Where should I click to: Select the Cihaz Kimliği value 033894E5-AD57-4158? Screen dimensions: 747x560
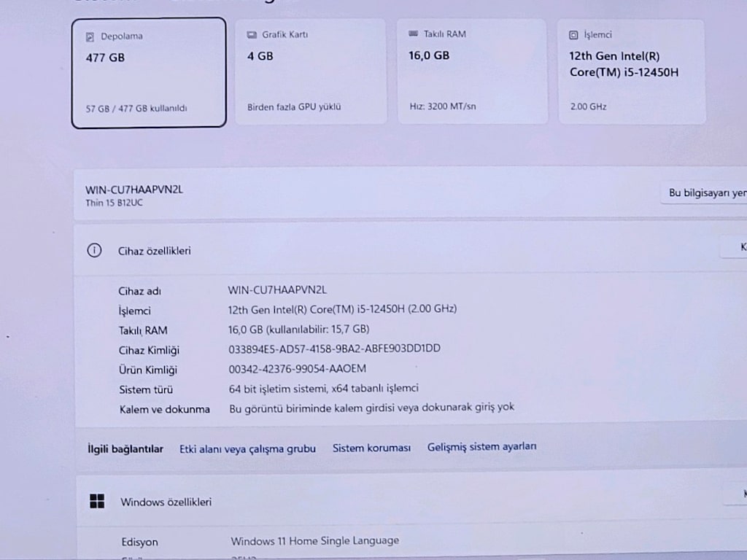[334, 349]
